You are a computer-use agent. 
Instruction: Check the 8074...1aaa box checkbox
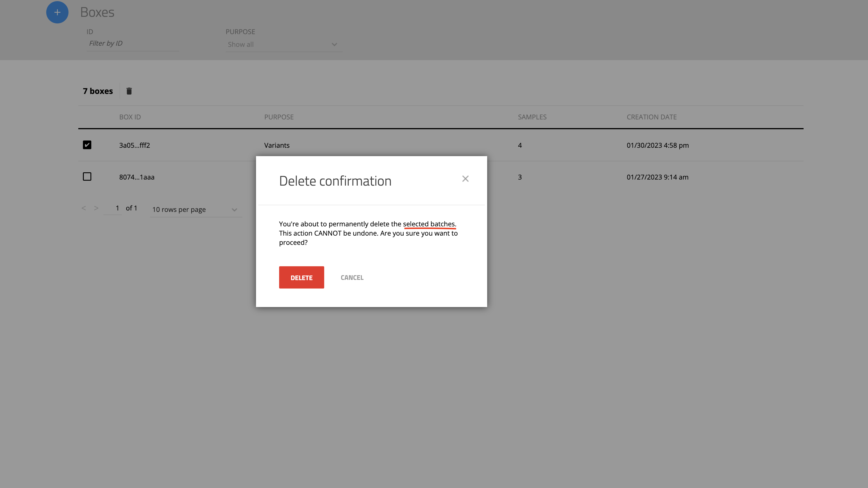point(87,177)
